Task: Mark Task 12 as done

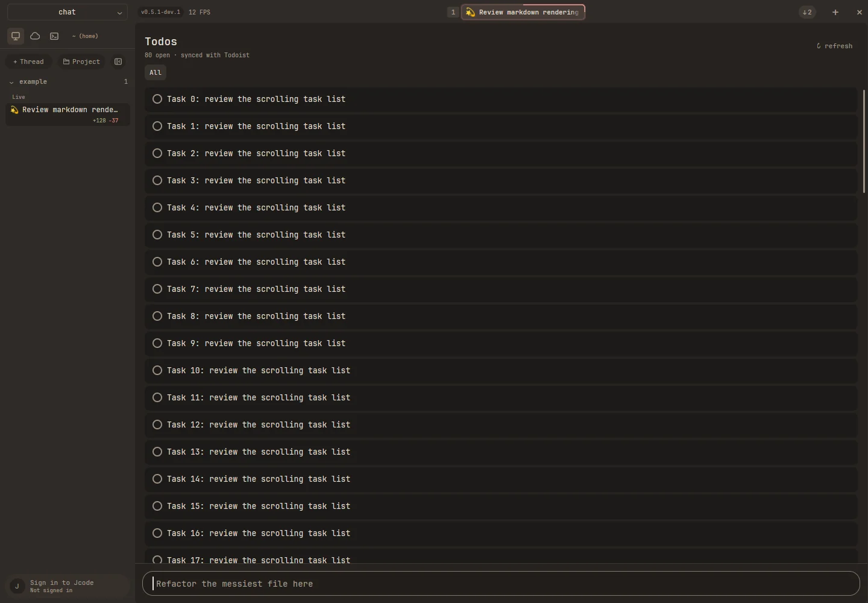Action: pyautogui.click(x=157, y=425)
